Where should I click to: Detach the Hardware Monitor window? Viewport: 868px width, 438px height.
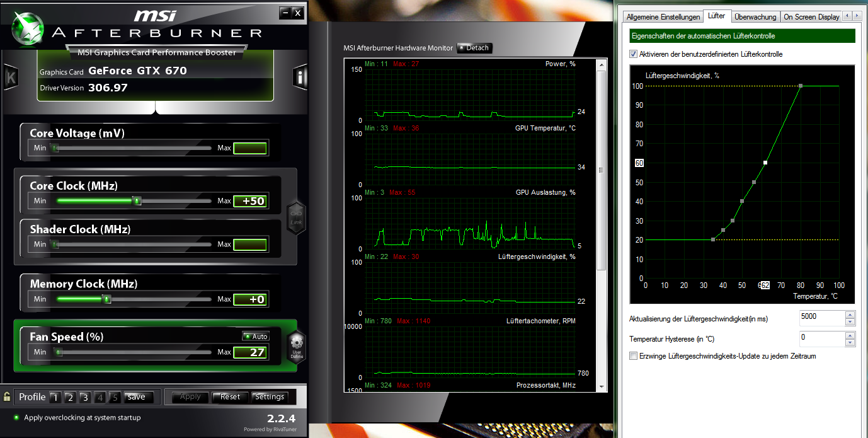(x=474, y=48)
